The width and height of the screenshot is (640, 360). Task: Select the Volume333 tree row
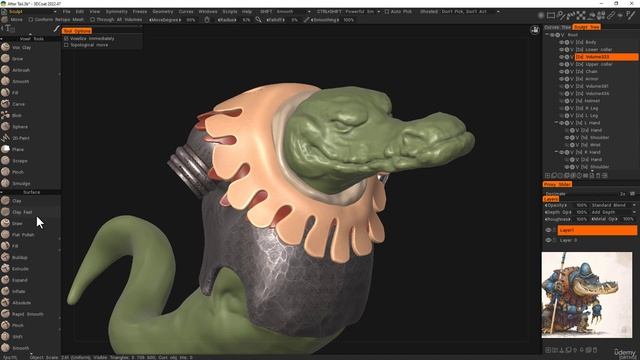pyautogui.click(x=607, y=57)
